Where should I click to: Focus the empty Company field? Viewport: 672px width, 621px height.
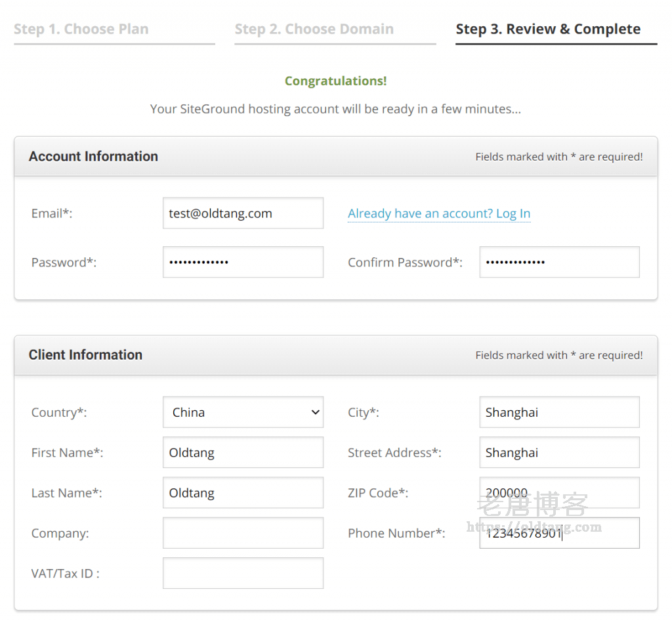click(x=243, y=533)
